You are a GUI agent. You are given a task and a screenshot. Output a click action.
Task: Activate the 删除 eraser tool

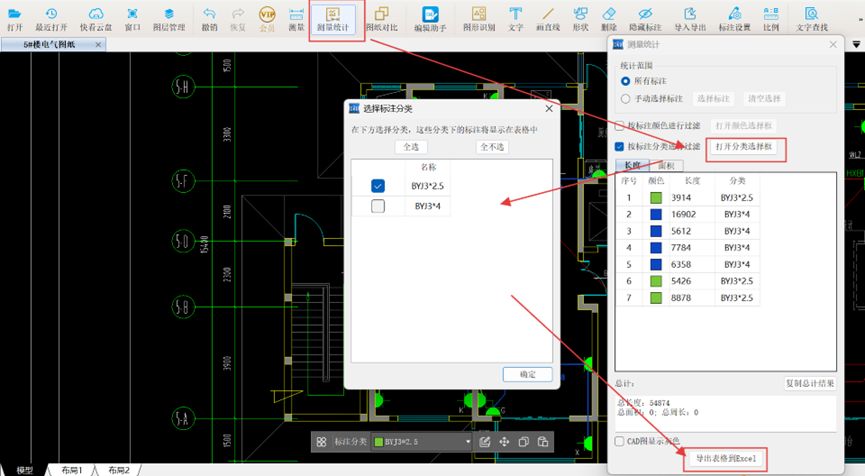pyautogui.click(x=609, y=18)
